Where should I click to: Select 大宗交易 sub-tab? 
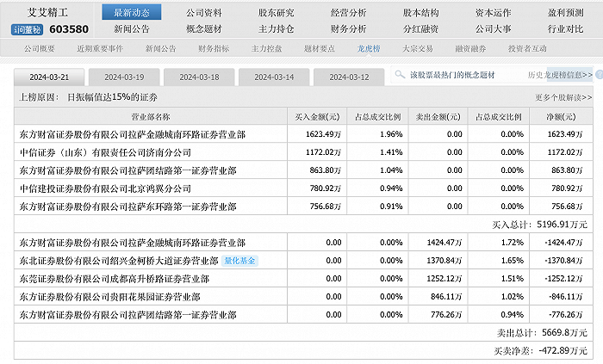click(418, 49)
